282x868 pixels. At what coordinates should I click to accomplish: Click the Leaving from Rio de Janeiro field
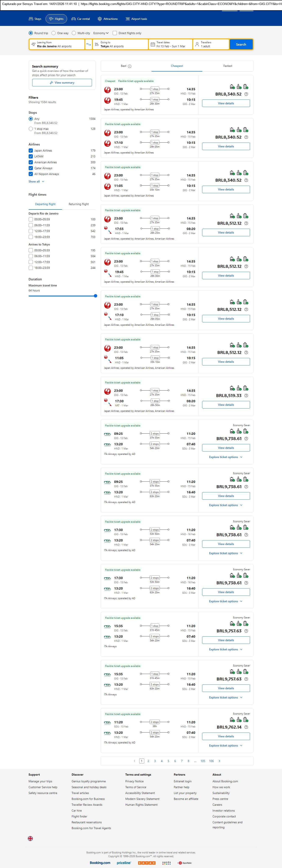[x=57, y=45]
